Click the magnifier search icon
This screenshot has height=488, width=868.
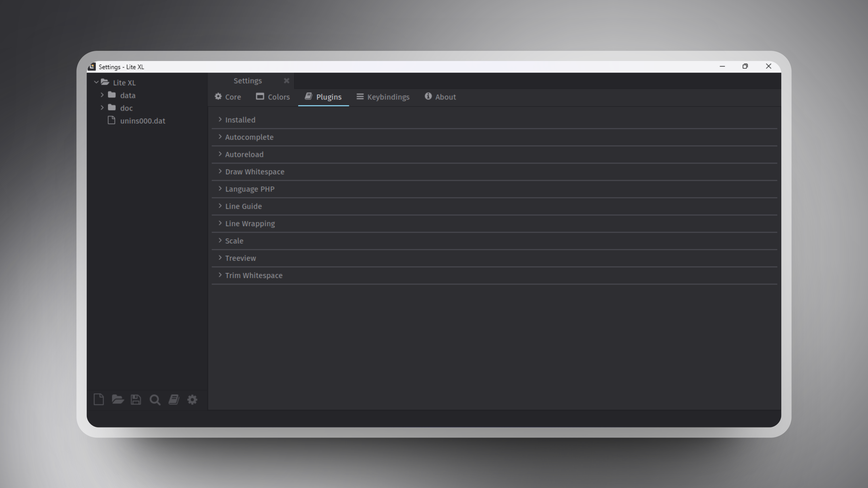click(x=155, y=400)
